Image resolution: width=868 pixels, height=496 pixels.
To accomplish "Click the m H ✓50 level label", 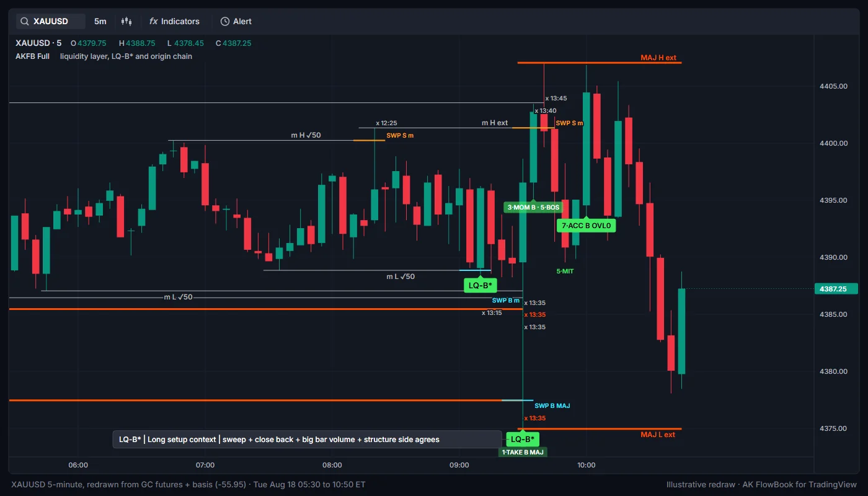I will click(306, 135).
